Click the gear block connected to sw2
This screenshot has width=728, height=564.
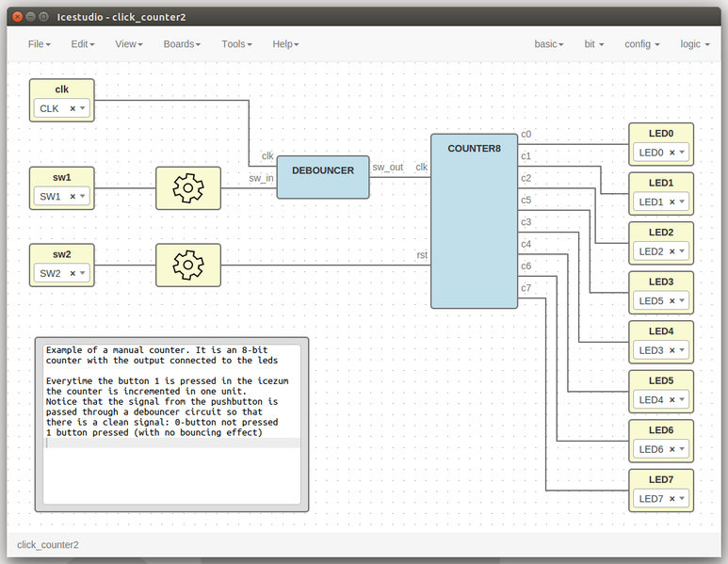[x=187, y=265]
